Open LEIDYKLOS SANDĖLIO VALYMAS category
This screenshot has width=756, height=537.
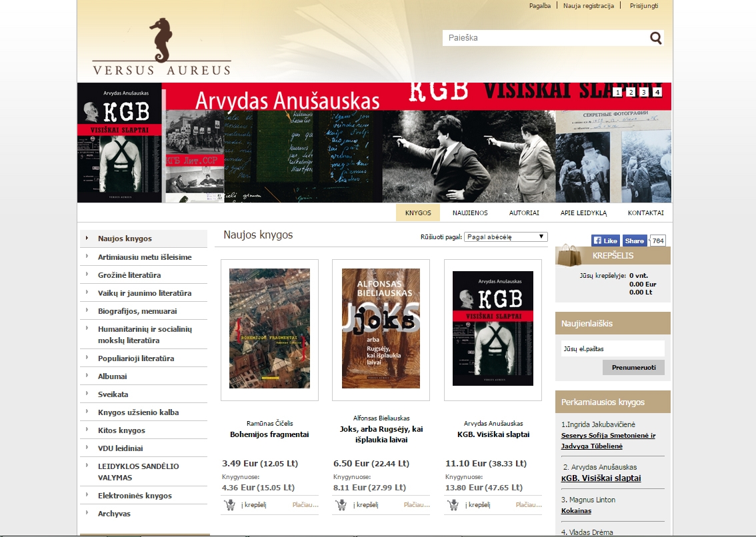coord(139,472)
